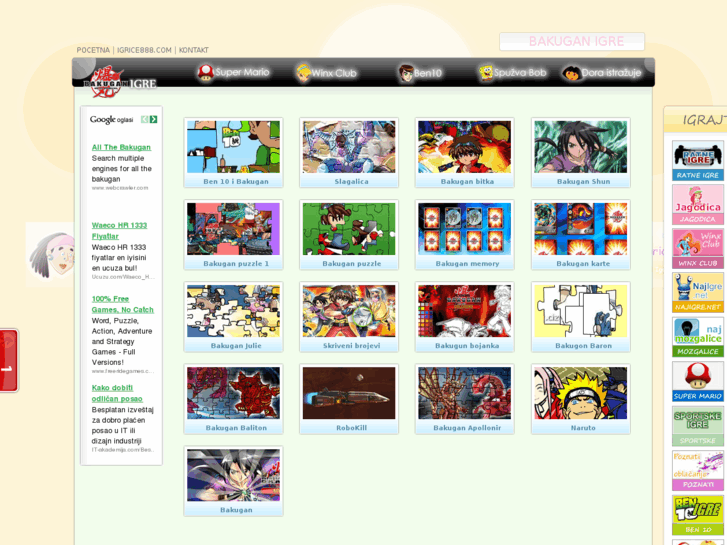Click the next ads arrow in Google oglasi
Screen dimensions: 727x545
tap(153, 120)
